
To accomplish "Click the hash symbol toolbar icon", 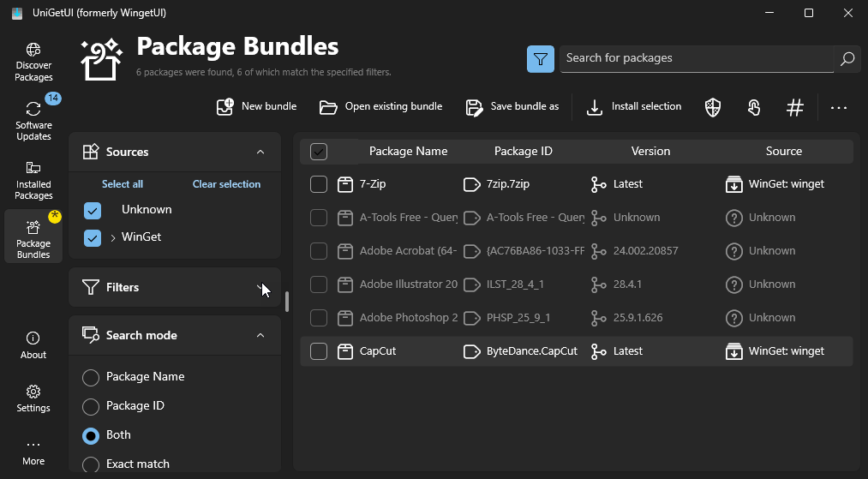I will tap(795, 107).
